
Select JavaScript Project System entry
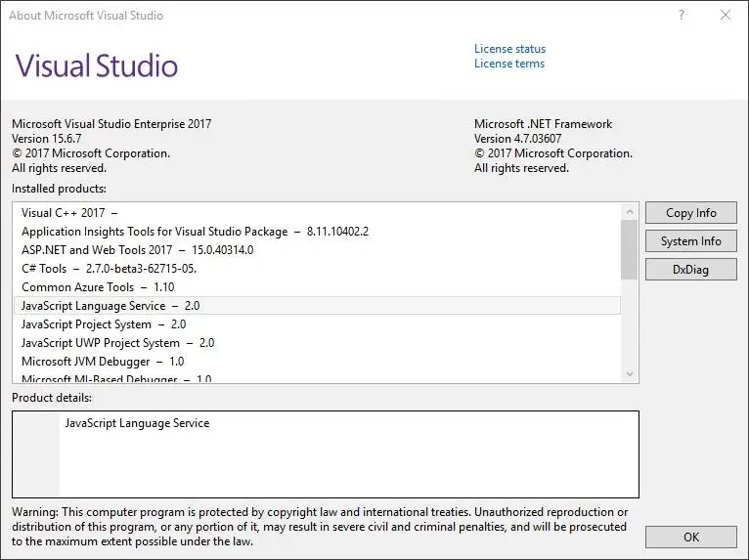(317, 324)
